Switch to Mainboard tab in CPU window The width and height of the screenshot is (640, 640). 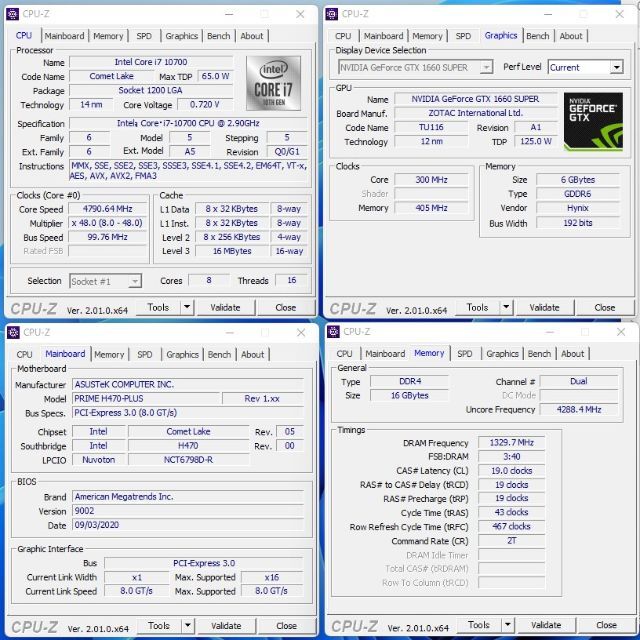click(64, 36)
